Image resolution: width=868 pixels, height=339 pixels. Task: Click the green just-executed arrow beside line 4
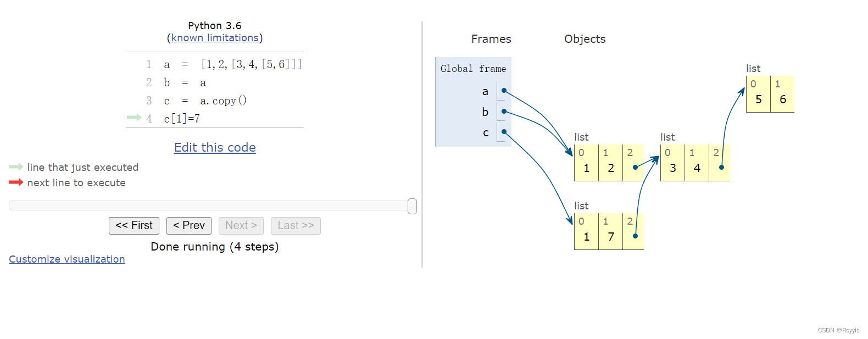pyautogui.click(x=134, y=117)
